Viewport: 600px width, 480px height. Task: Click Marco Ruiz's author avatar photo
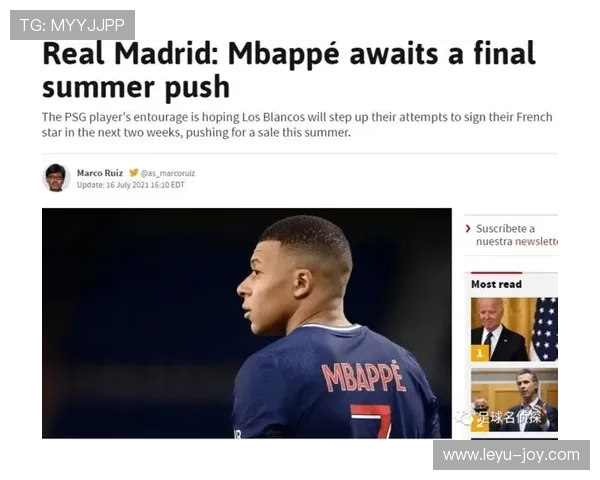coord(56,178)
